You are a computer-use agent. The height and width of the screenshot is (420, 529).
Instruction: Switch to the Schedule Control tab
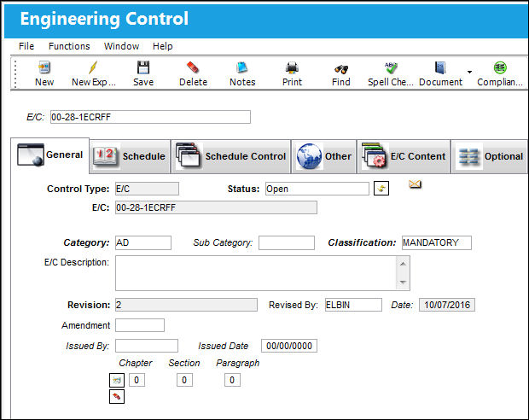click(x=230, y=157)
